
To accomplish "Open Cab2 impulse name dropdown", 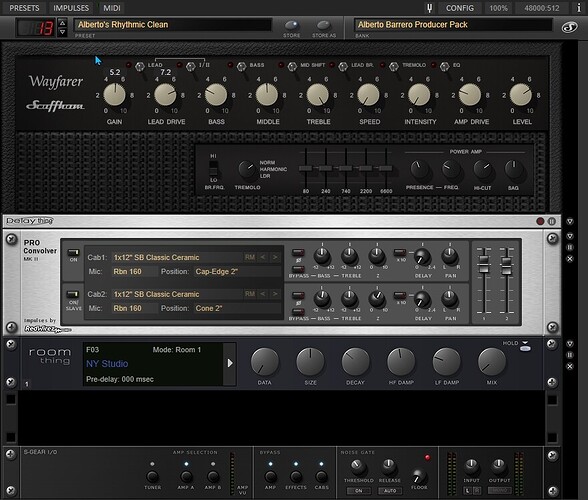I will (x=177, y=294).
